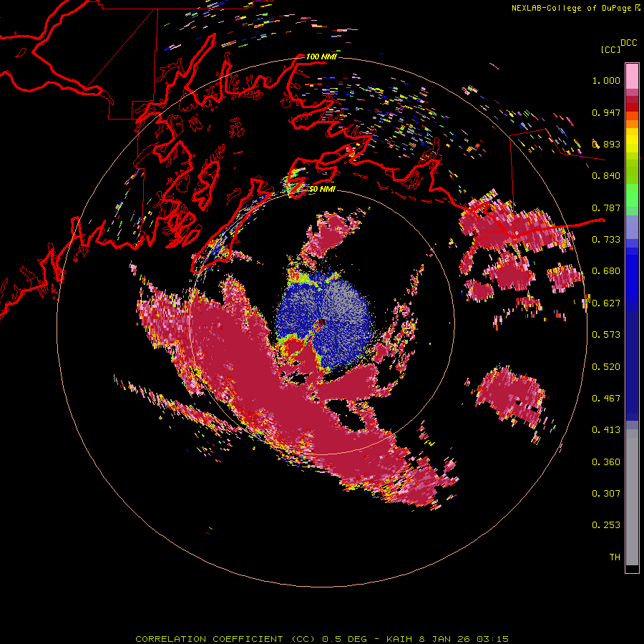Image resolution: width=644 pixels, height=644 pixels.
Task: Click the [CC] units label
Action: [x=610, y=49]
